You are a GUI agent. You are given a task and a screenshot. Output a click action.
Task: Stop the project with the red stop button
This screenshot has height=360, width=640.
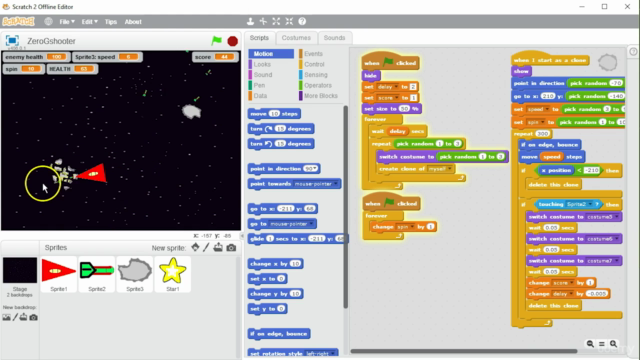point(233,41)
